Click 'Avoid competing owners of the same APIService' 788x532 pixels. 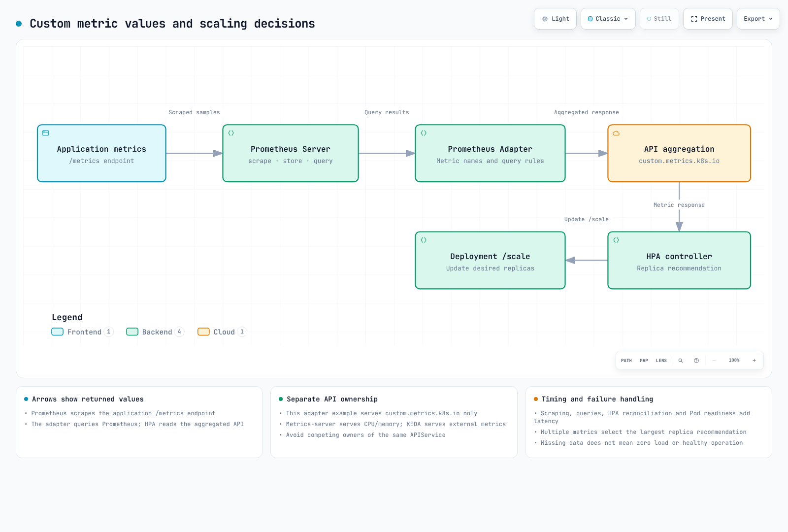[x=365, y=435]
